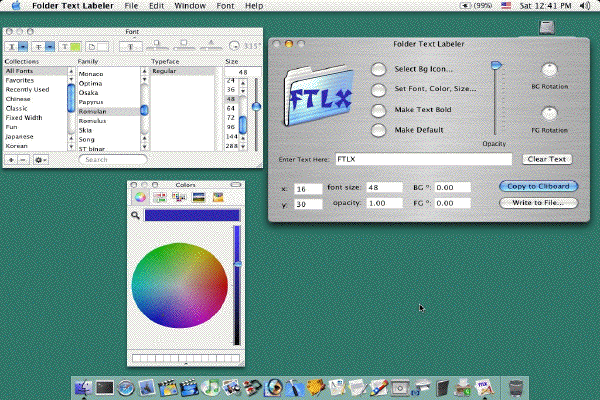The image size is (600, 400).
Task: Click the US flag input menu icon
Action: tap(506, 6)
